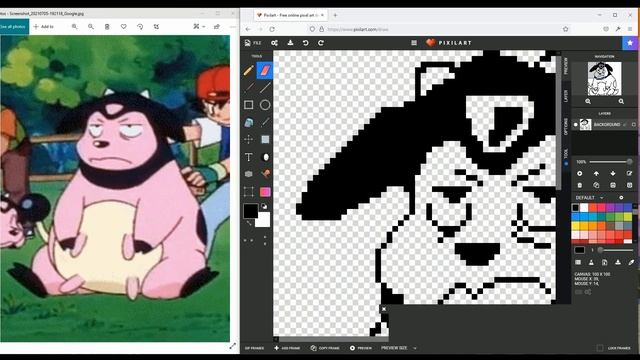Pick the secondary white color swatch
The width and height of the screenshot is (640, 360).
262,220
